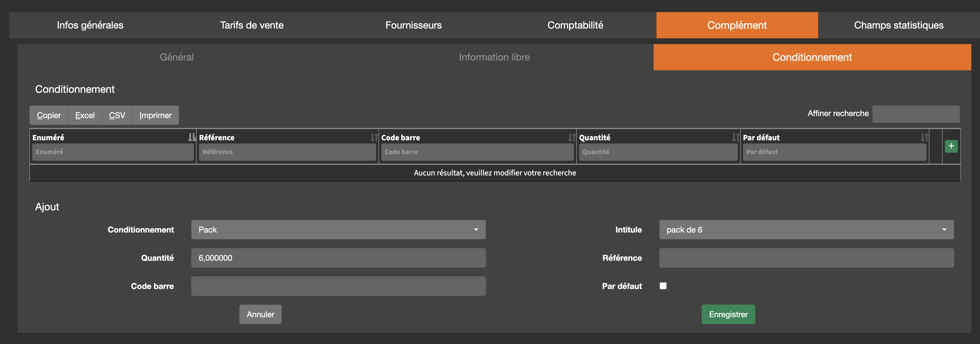
Task: Sort table by Référence column icon
Action: [374, 137]
